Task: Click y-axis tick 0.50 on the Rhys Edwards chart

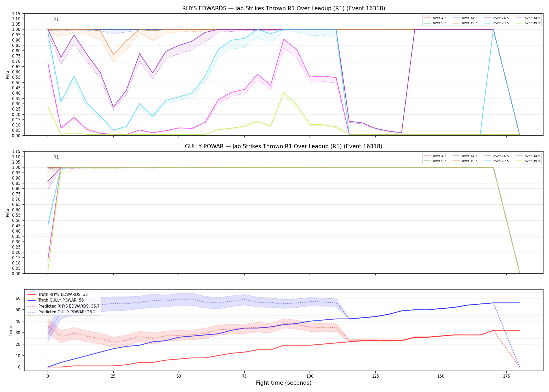Action: pyautogui.click(x=16, y=83)
